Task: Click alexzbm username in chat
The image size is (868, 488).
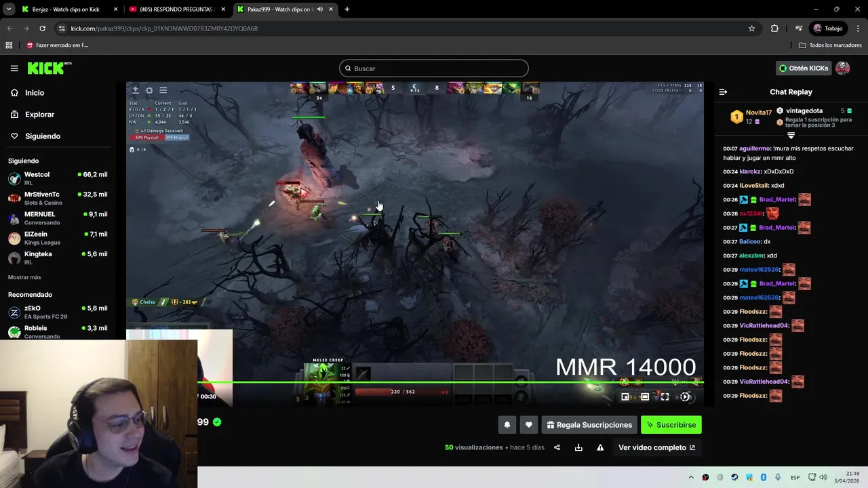Action: click(752, 256)
